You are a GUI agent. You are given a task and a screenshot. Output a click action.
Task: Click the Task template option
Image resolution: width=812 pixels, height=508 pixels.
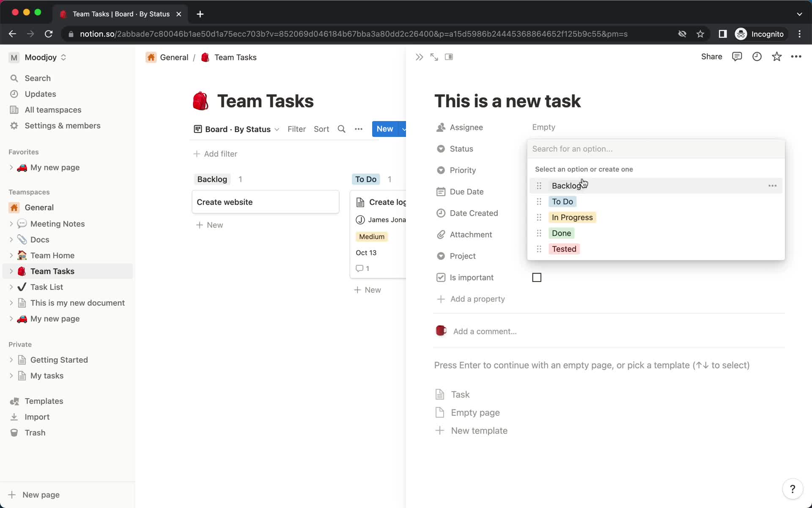(460, 395)
